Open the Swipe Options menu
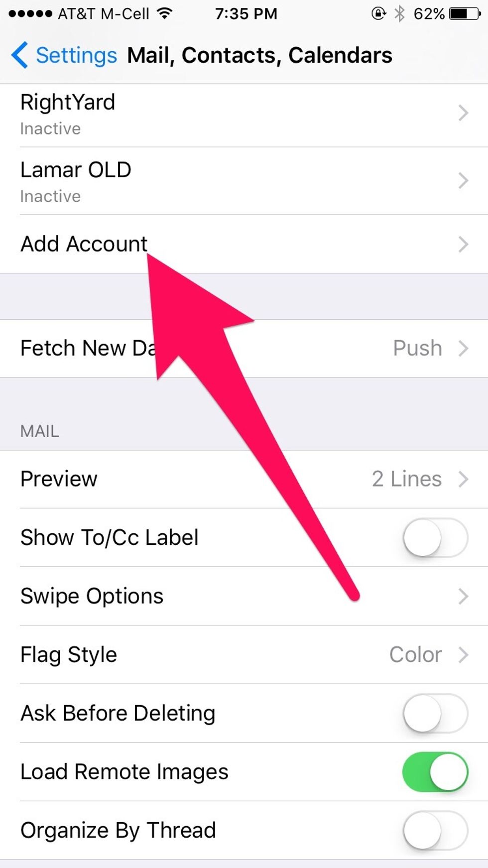The width and height of the screenshot is (488, 868). pos(244,597)
